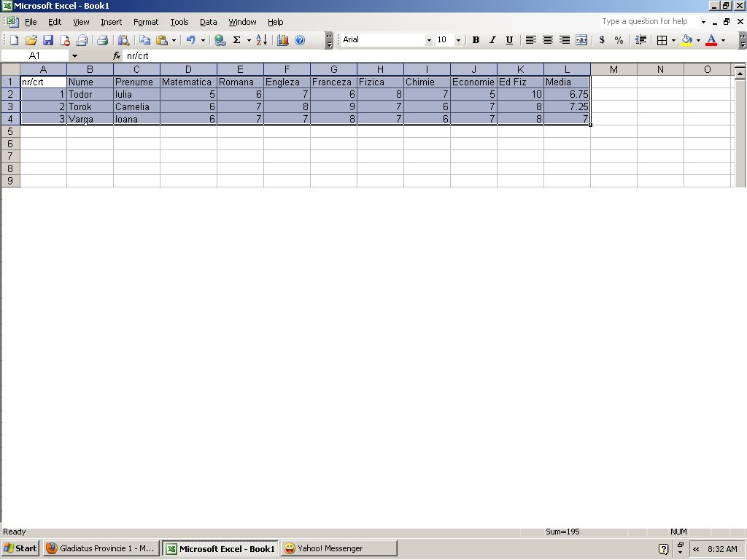Open the Paste options arrow
The width and height of the screenshot is (747, 560).
pos(174,40)
